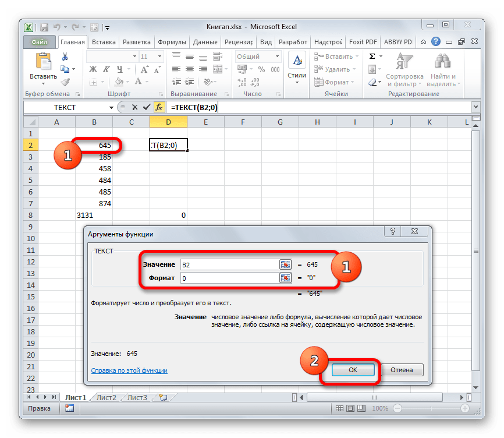Toggle wrap text icon
Image resolution: width=504 pixels, height=438 pixels.
[218, 56]
